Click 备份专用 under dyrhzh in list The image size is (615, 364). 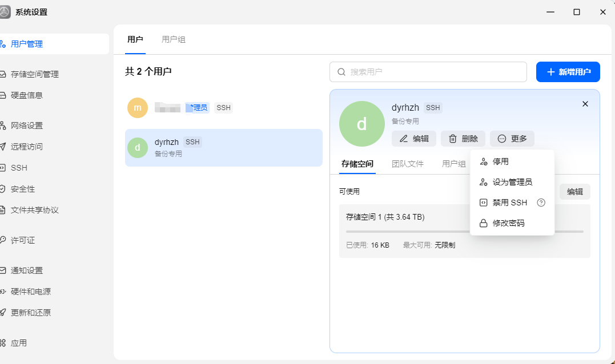[x=168, y=154]
